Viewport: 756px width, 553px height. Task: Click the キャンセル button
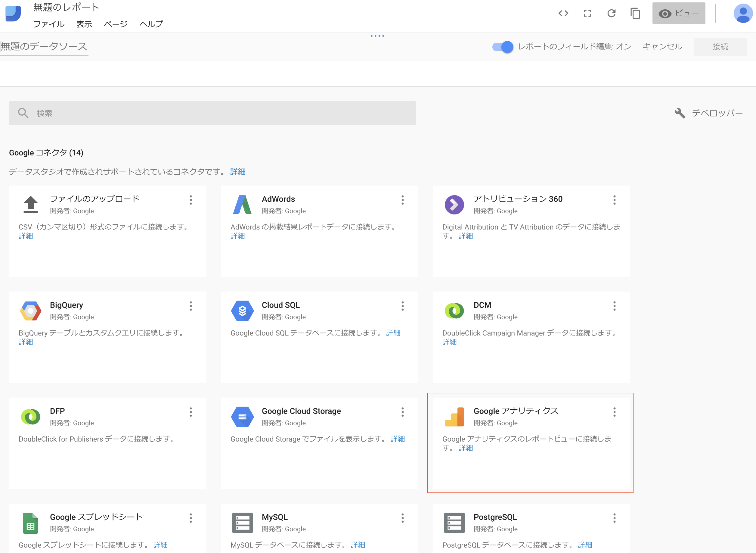coord(662,46)
